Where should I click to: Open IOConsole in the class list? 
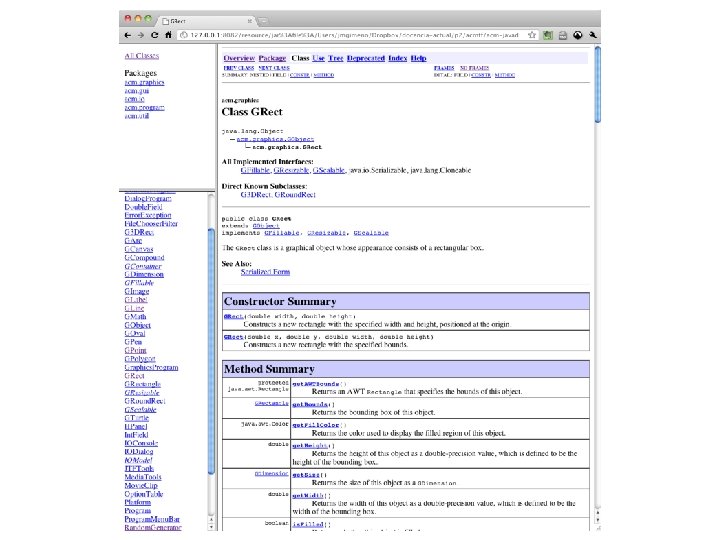pos(141,443)
